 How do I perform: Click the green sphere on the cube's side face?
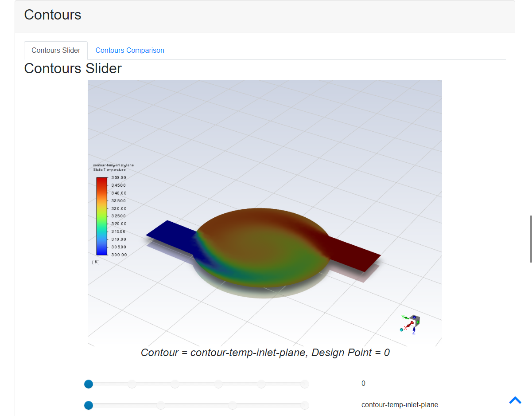click(418, 322)
